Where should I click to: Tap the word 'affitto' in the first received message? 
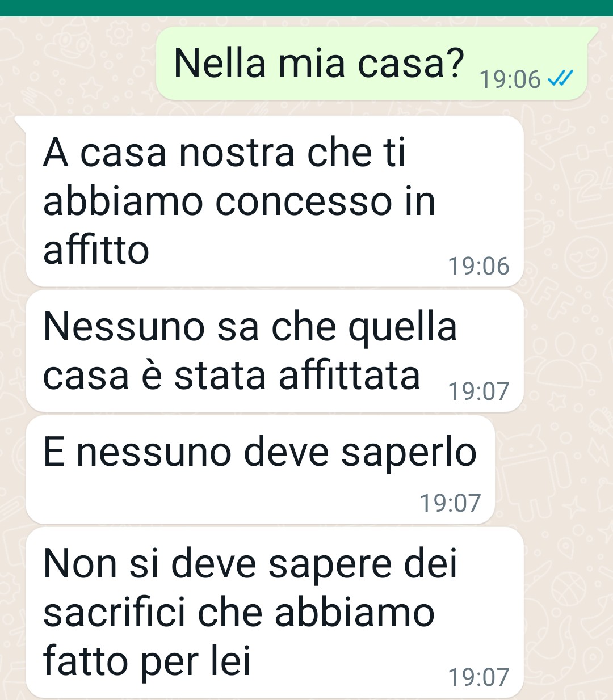coord(96,250)
